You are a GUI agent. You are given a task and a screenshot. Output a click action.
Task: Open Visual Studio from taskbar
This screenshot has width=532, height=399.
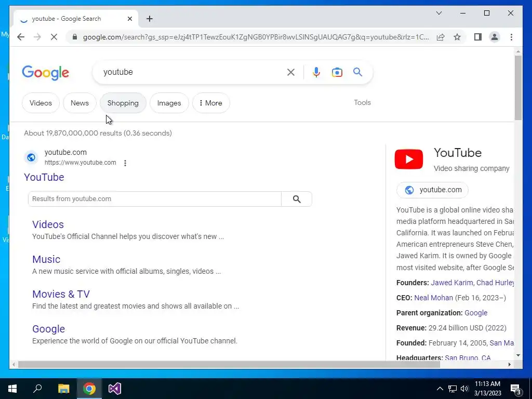115,389
